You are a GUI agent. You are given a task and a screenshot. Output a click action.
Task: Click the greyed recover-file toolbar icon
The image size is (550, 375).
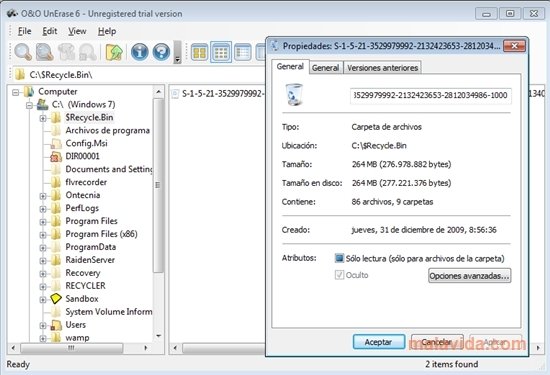[x=66, y=52]
